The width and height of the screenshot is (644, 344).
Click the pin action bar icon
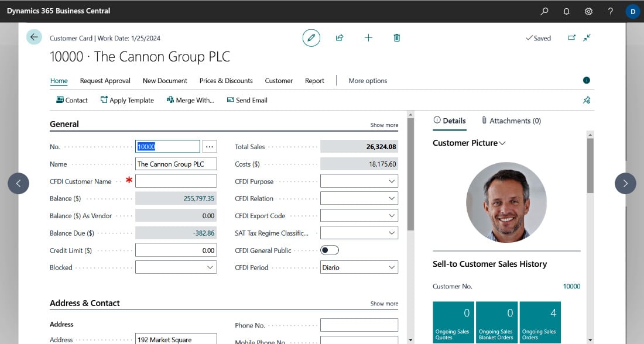[587, 100]
